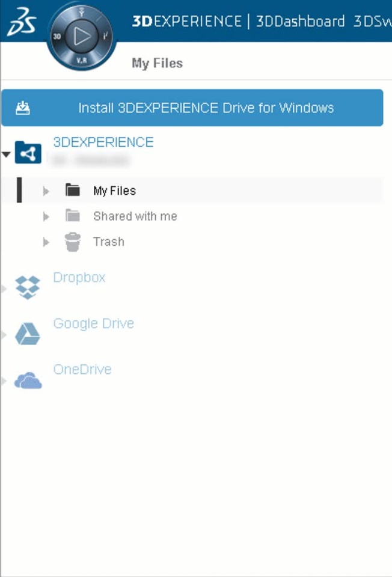The height and width of the screenshot is (577, 392).
Task: Click the download icon on install button
Action: pos(23,108)
